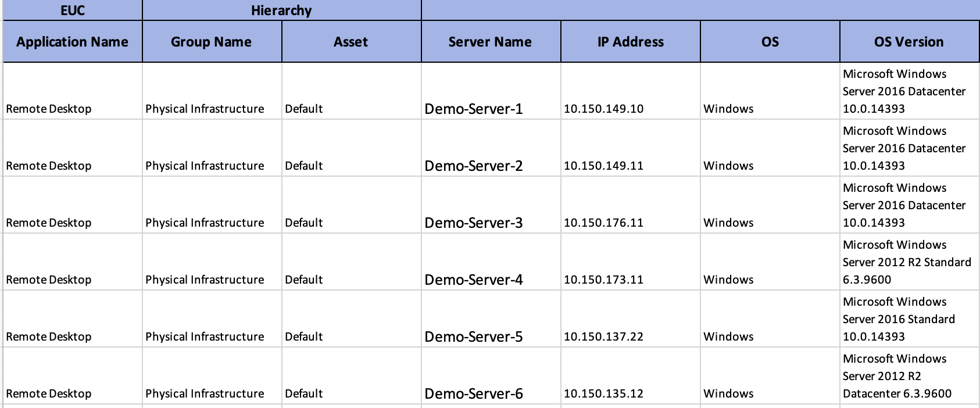The image size is (980, 408).
Task: Select the Asset column header cell
Action: click(351, 42)
